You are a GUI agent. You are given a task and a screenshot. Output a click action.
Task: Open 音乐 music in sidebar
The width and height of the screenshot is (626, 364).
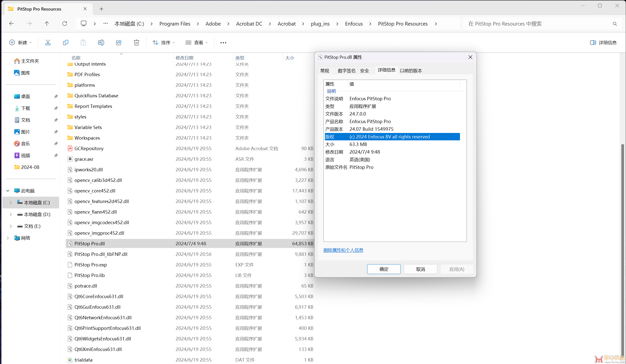(22, 144)
